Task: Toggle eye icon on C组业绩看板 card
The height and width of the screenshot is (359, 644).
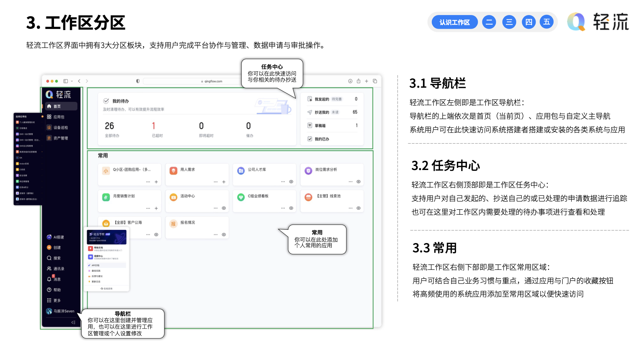Action: coord(291,208)
